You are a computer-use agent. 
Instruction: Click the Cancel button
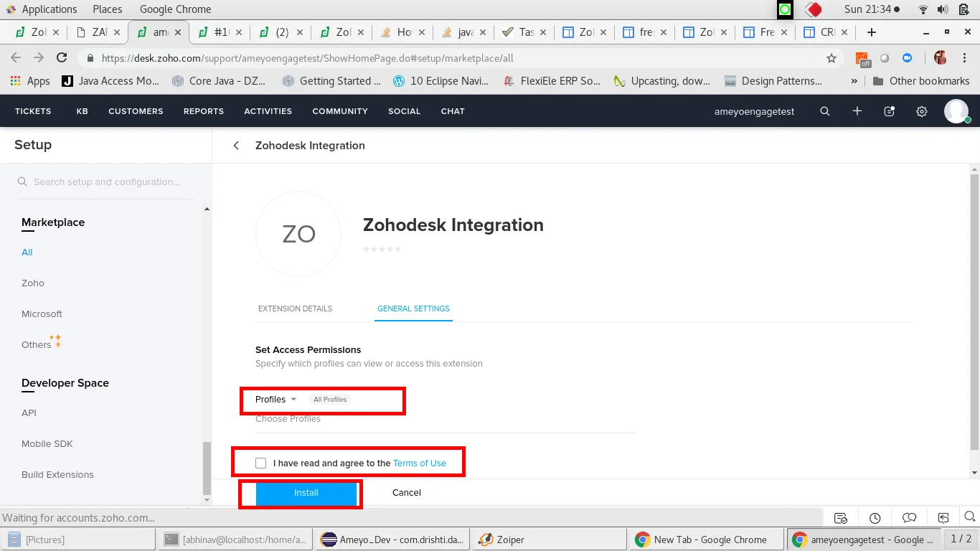[x=407, y=493]
